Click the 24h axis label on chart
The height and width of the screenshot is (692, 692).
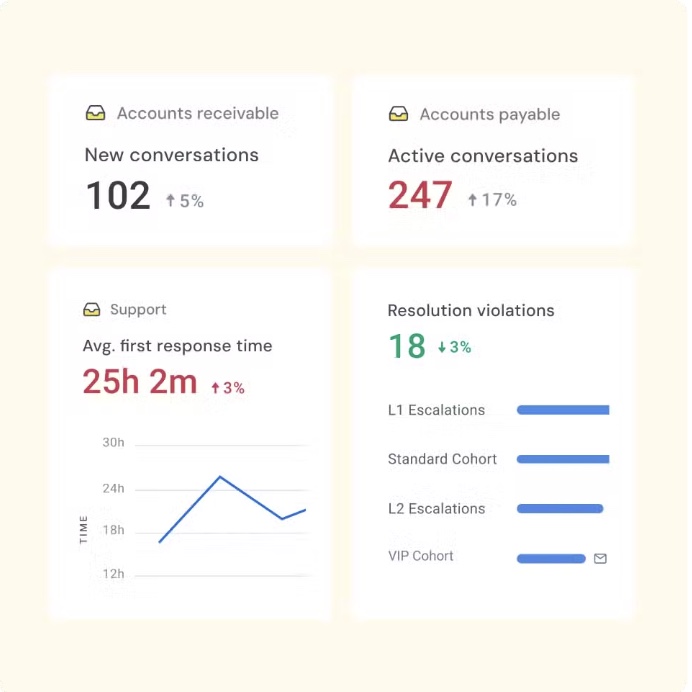[113, 489]
